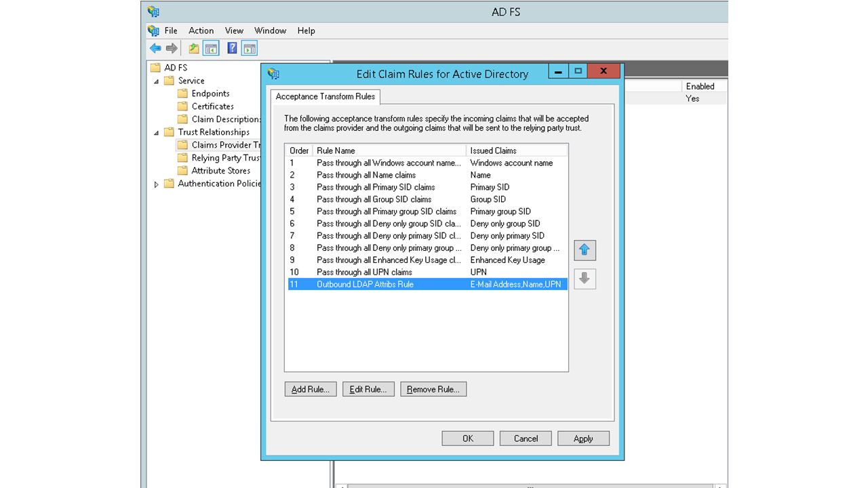Select Service in the console tree
Image resolution: width=868 pixels, height=488 pixels.
pos(191,81)
